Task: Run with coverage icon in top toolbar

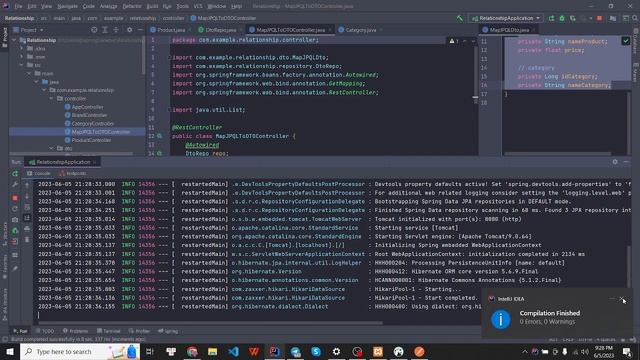Action: pyautogui.click(x=573, y=18)
